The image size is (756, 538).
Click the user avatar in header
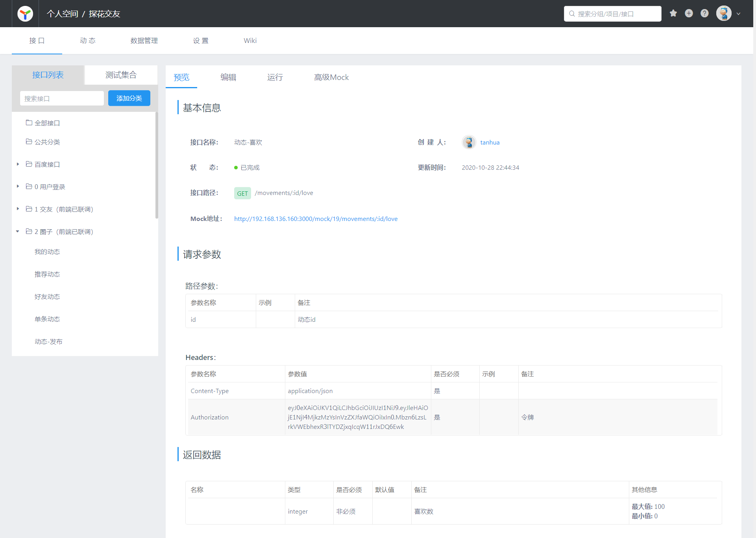[724, 13]
